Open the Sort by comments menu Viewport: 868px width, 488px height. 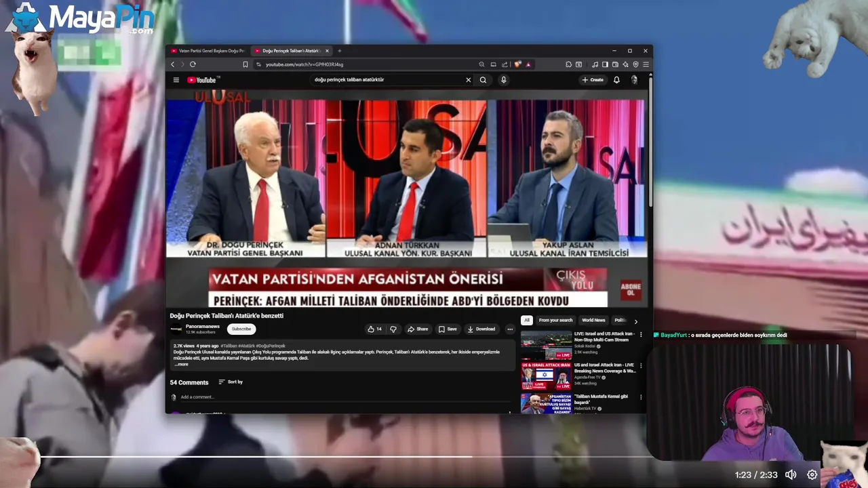[x=231, y=382]
